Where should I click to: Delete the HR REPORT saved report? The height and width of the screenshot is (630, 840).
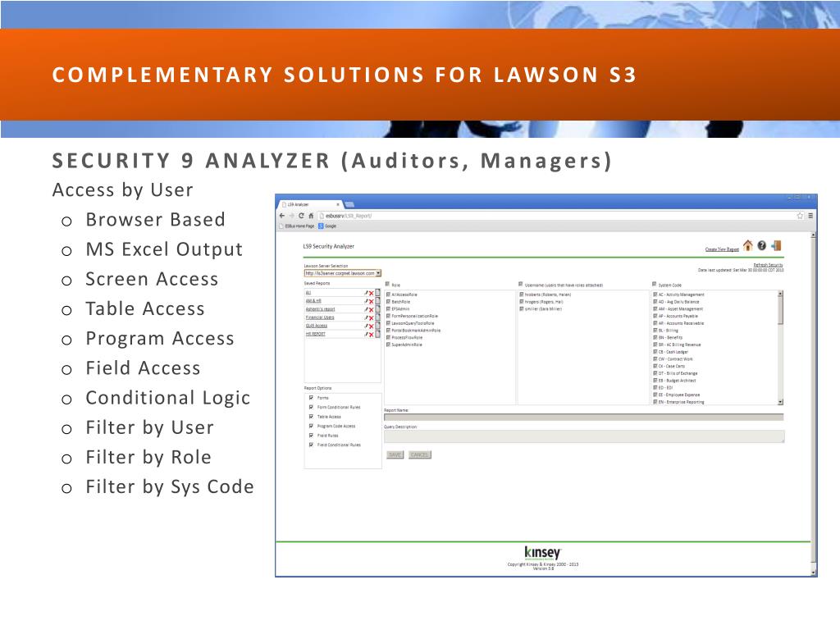pos(372,335)
